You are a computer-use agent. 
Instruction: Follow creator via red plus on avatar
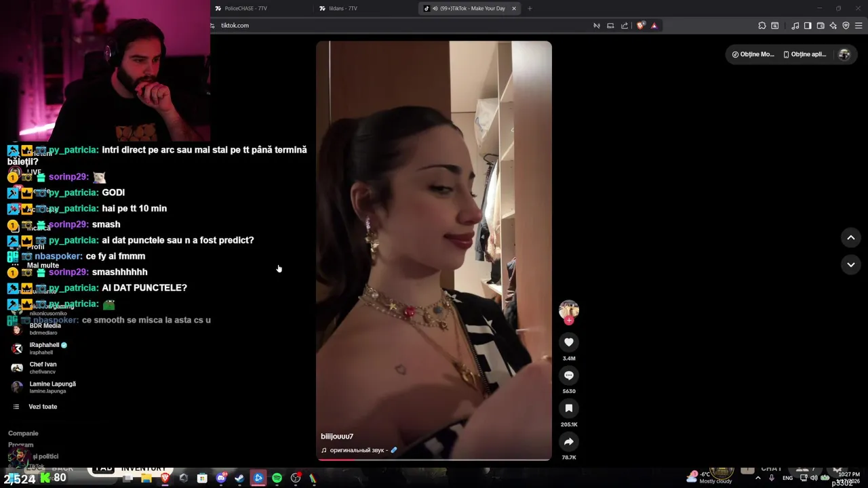[569, 321]
